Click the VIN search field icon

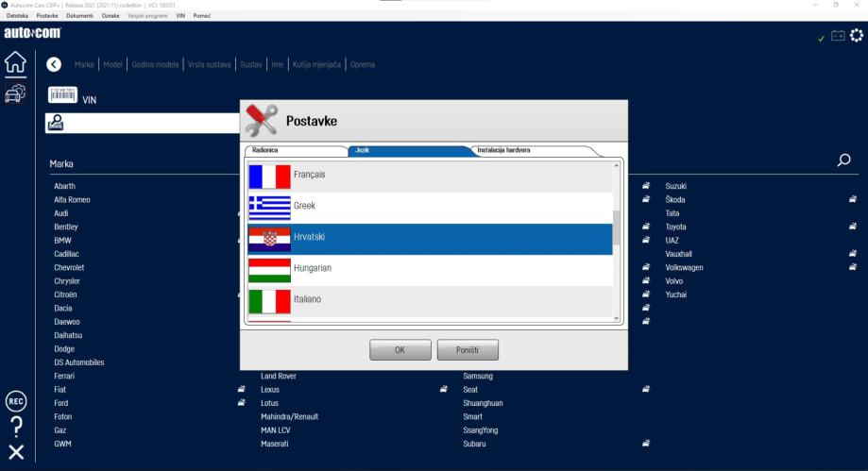coord(56,123)
